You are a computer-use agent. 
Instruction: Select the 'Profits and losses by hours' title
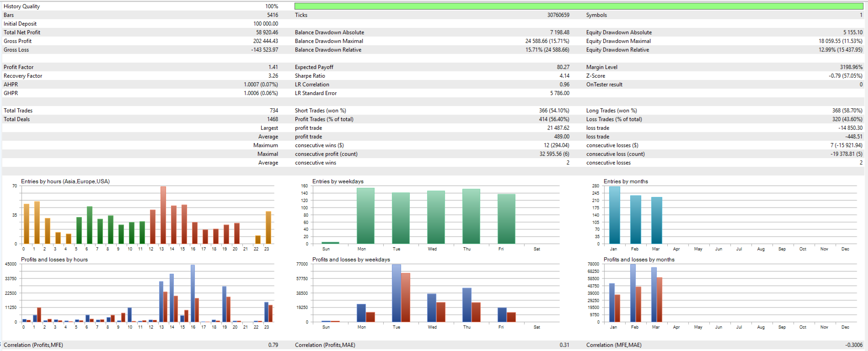click(x=54, y=260)
